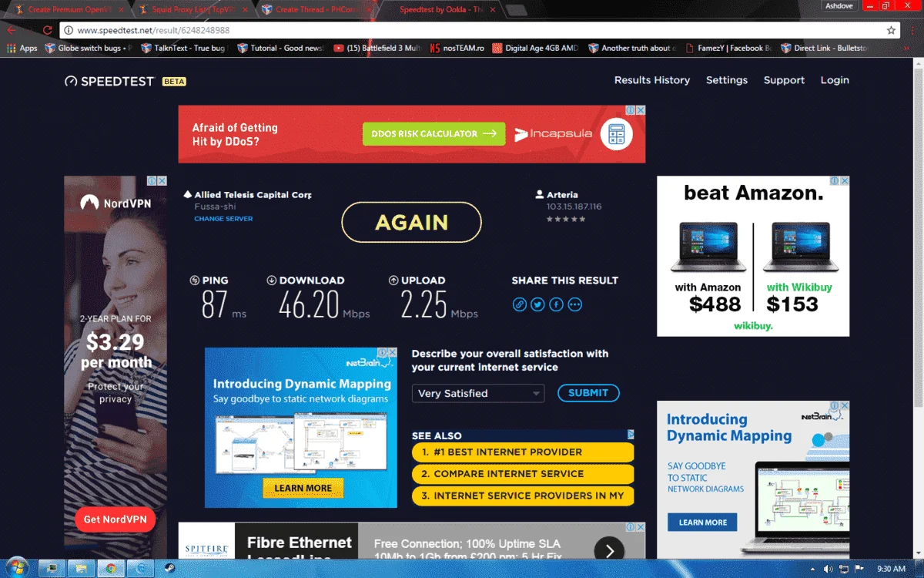Open Steam from the taskbar

tap(169, 569)
